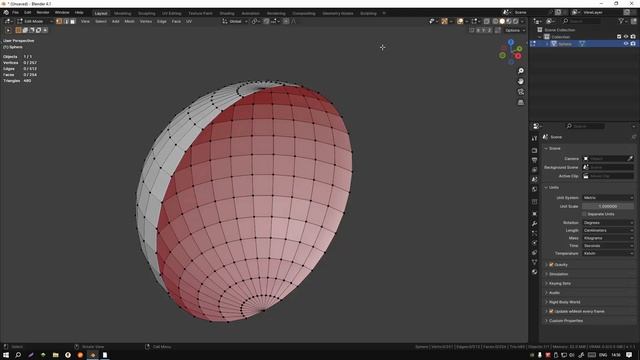Select face select mode icon
640x360 pixels.
[73, 21]
